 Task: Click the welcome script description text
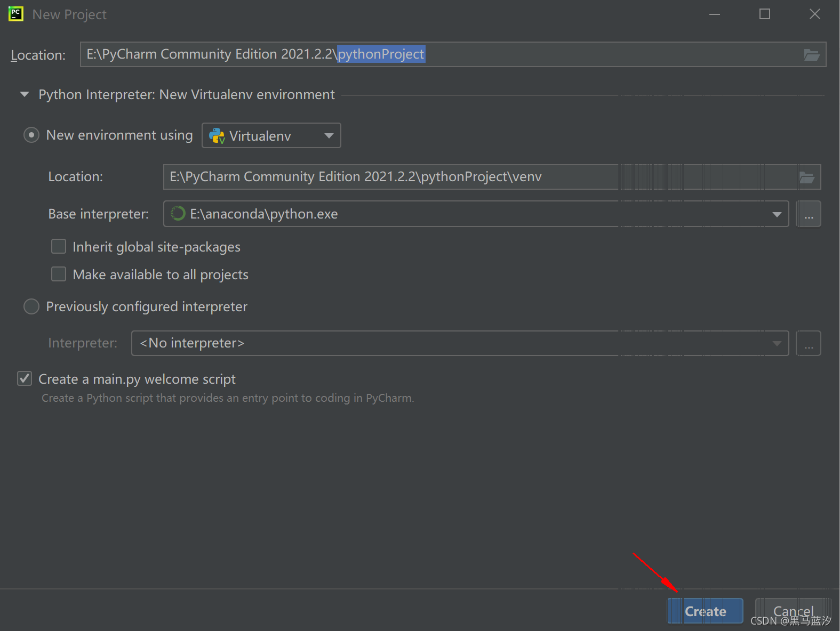(x=228, y=398)
